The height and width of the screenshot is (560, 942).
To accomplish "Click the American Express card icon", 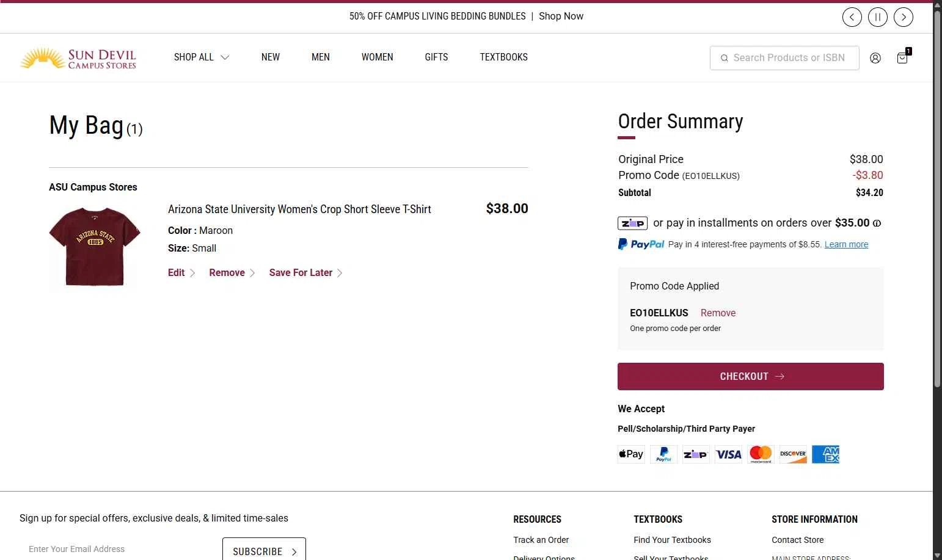I will (x=825, y=454).
